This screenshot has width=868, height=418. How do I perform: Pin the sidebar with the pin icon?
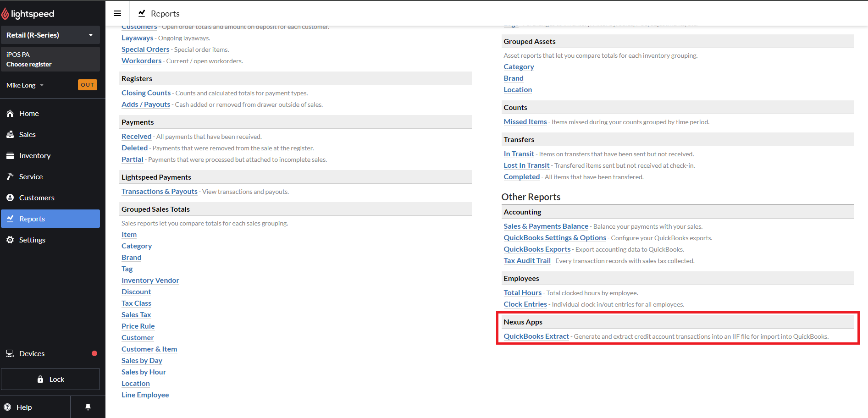click(x=88, y=407)
